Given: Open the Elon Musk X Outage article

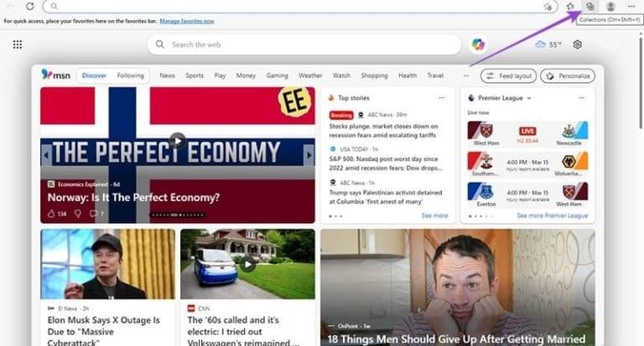Looking at the screenshot, I should pyautogui.click(x=103, y=331).
